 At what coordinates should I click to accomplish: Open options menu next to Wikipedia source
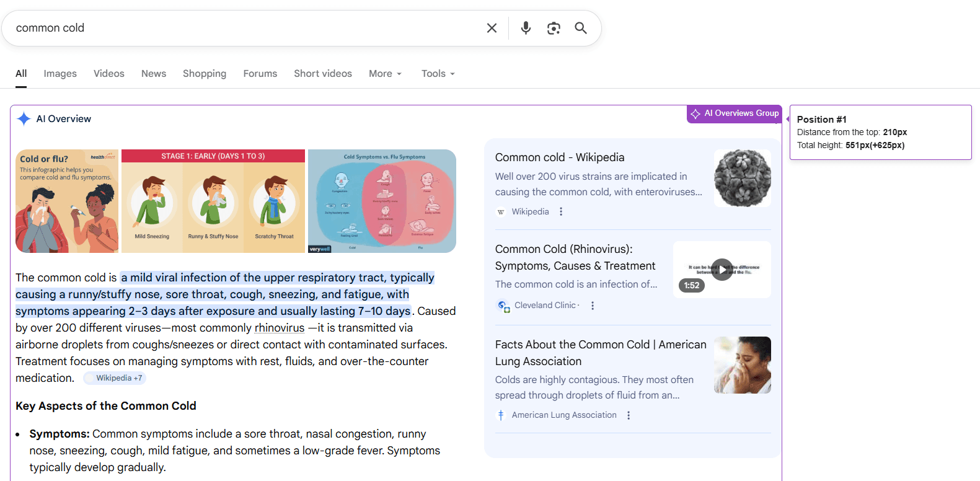[561, 211]
